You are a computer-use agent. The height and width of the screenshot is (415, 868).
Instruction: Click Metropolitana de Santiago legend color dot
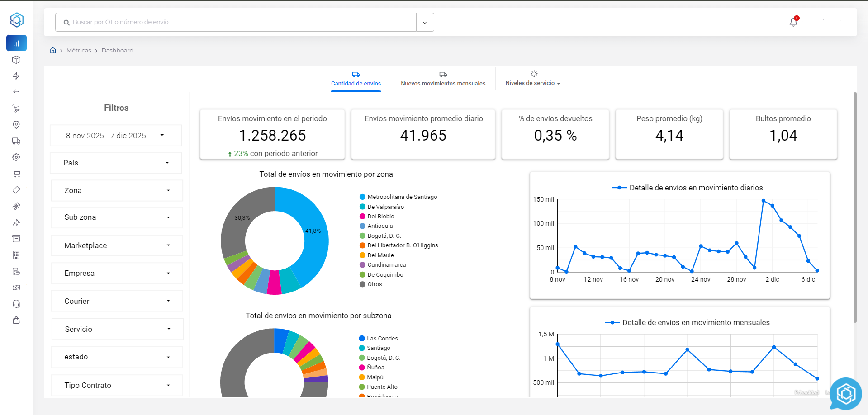362,197
